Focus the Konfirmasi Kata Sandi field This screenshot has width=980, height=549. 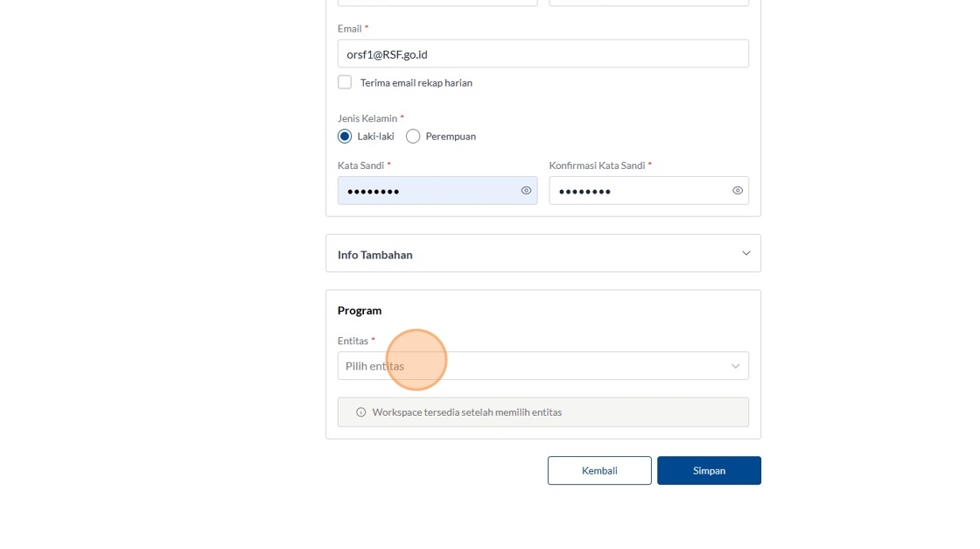pyautogui.click(x=648, y=190)
